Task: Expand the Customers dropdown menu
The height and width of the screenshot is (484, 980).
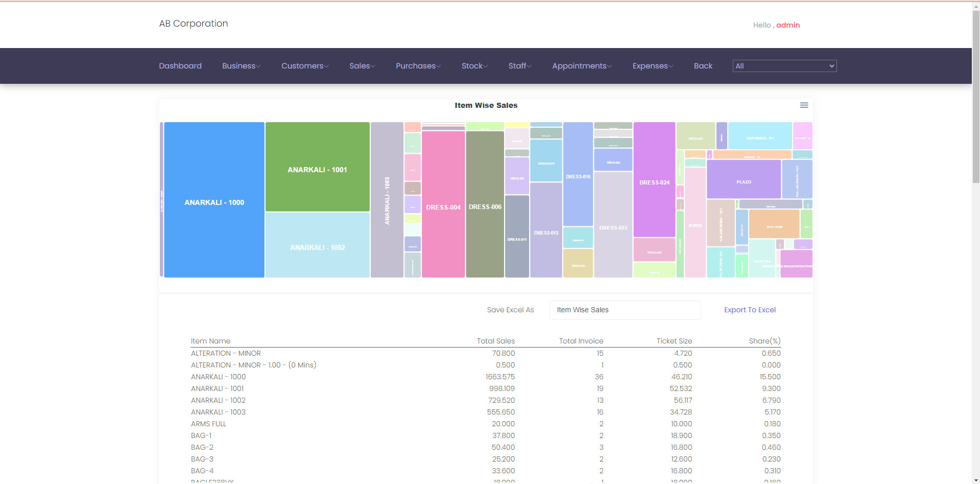Action: coord(305,66)
